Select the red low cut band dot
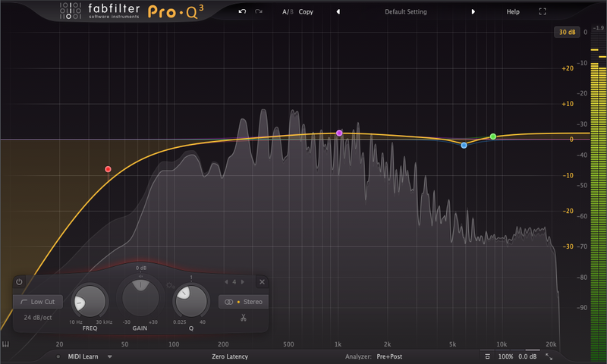 pos(108,169)
